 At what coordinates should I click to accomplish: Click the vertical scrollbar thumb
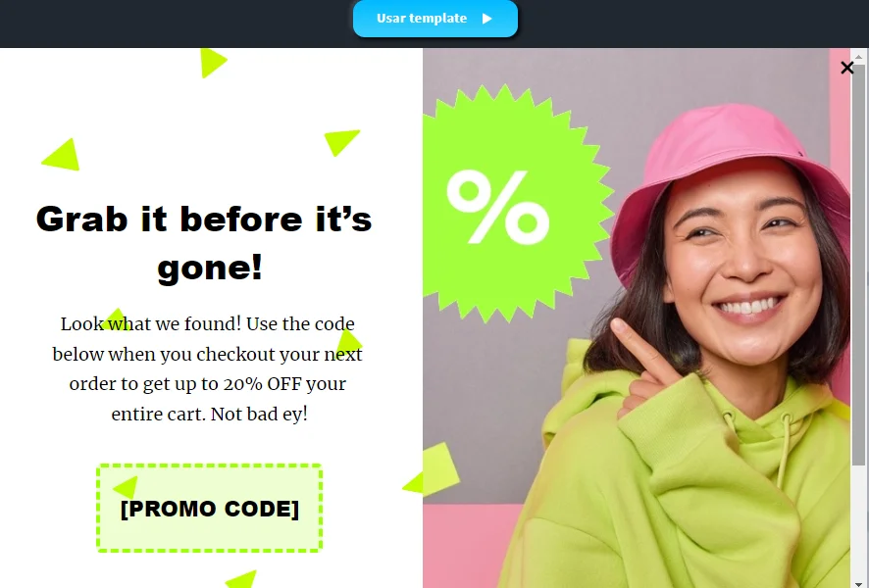[x=858, y=264]
